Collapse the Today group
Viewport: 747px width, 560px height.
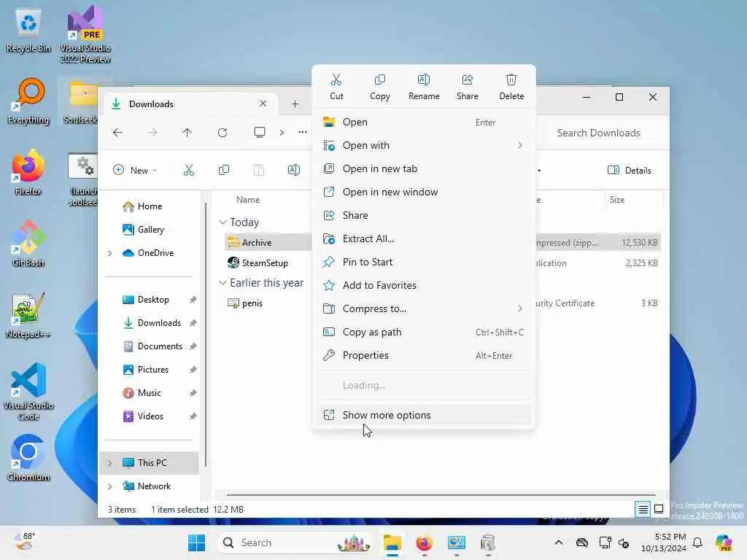click(222, 222)
